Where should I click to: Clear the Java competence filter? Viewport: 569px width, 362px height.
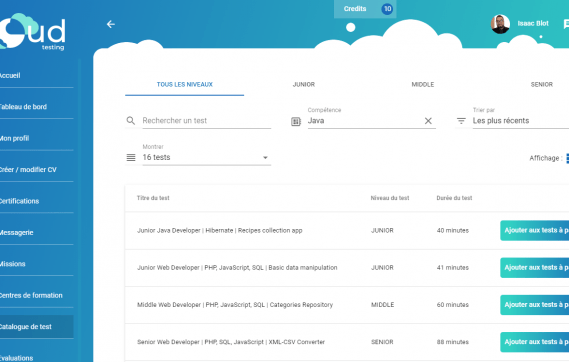tap(428, 121)
